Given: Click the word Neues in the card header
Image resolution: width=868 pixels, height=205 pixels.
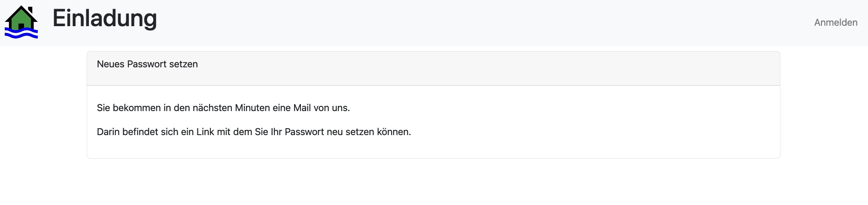Looking at the screenshot, I should coord(110,64).
